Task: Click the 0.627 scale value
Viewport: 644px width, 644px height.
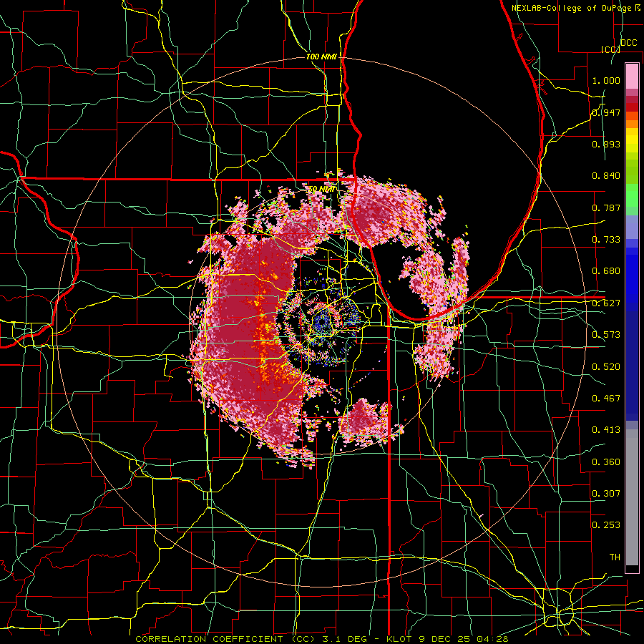Action: coord(606,303)
